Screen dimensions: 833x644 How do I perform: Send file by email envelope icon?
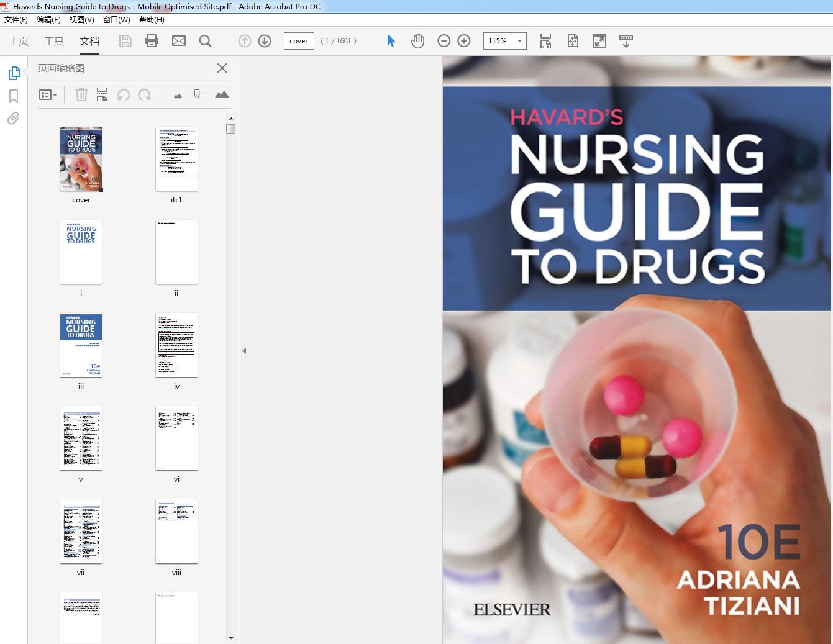(179, 41)
